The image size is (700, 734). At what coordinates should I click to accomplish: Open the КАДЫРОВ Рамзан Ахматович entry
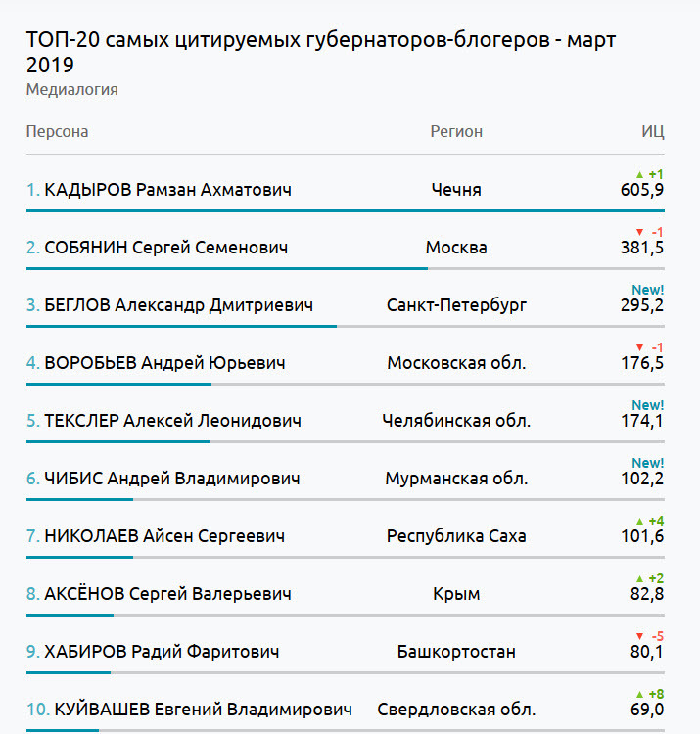(167, 190)
